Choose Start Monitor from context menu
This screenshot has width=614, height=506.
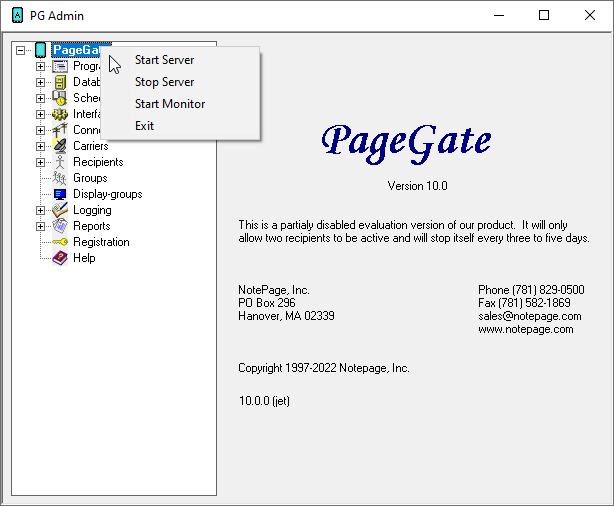click(180, 104)
